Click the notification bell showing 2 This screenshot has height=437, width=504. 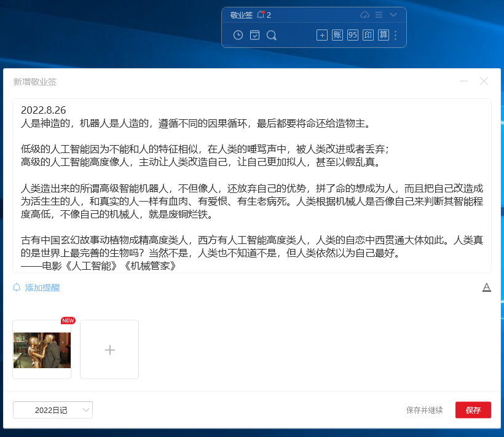point(264,15)
